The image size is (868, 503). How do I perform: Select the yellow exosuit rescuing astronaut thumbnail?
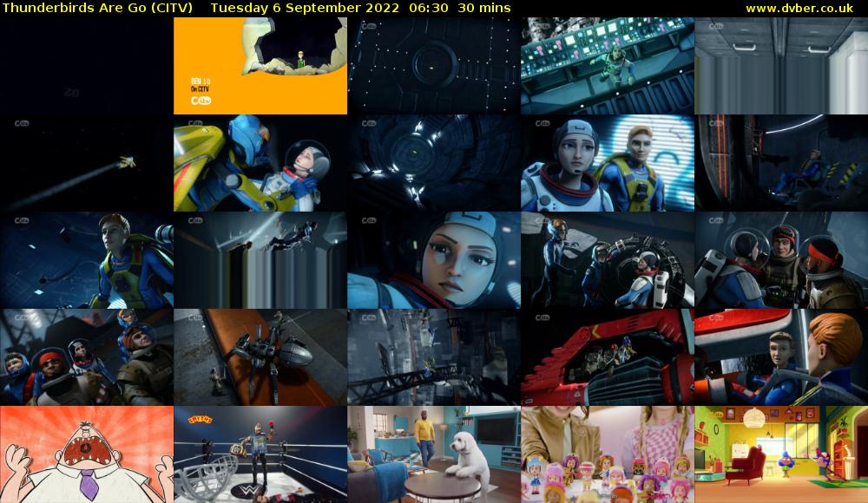pyautogui.click(x=260, y=163)
